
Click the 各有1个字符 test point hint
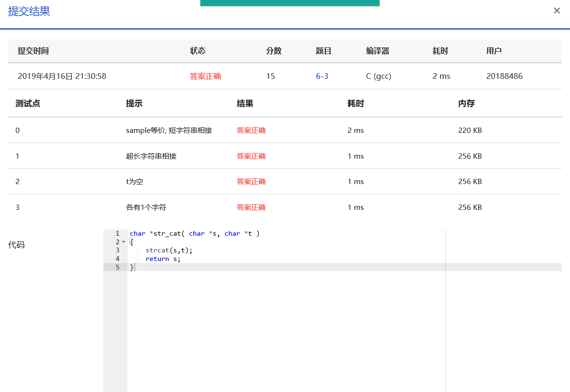(x=146, y=207)
